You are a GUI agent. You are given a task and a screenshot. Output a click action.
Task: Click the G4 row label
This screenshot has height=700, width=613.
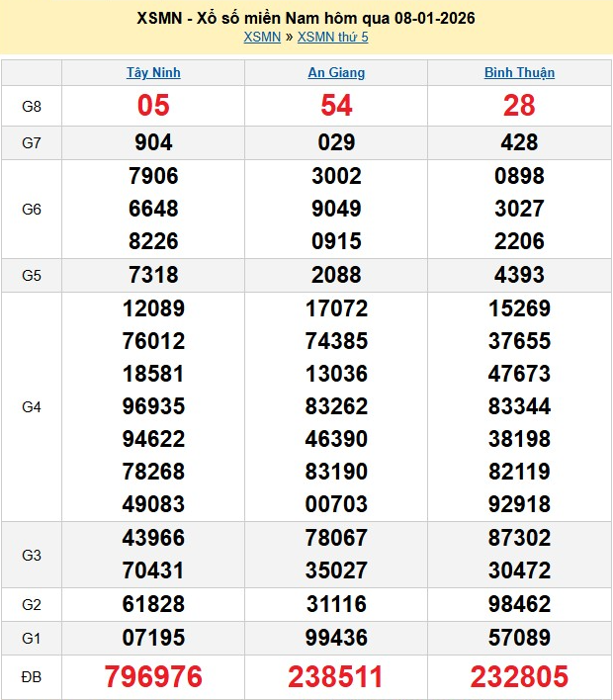tap(32, 406)
